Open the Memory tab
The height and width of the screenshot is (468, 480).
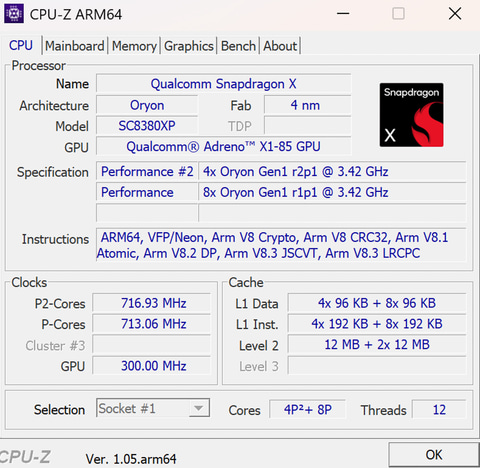click(x=134, y=46)
